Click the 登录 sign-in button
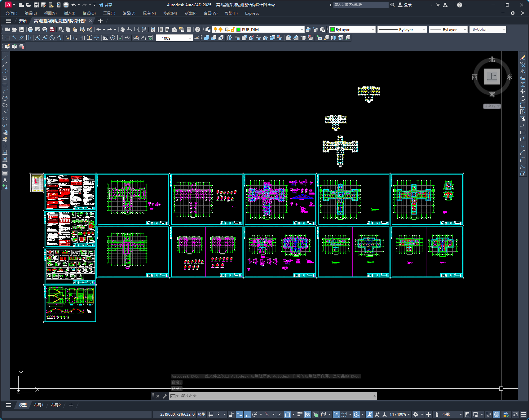The image size is (529, 420). [405, 5]
